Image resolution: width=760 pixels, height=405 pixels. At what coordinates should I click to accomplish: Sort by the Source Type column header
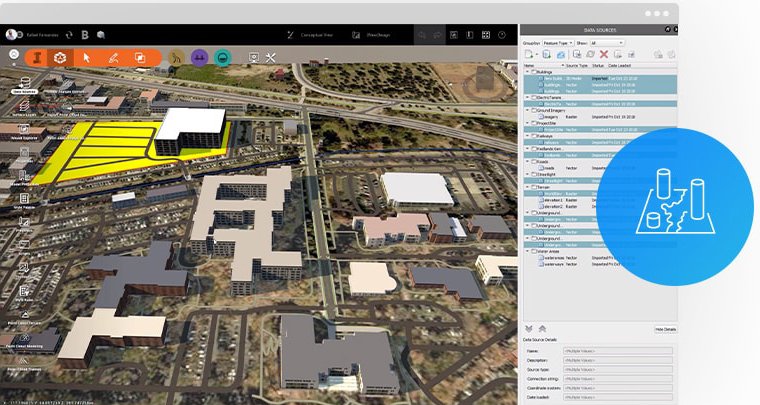576,65
